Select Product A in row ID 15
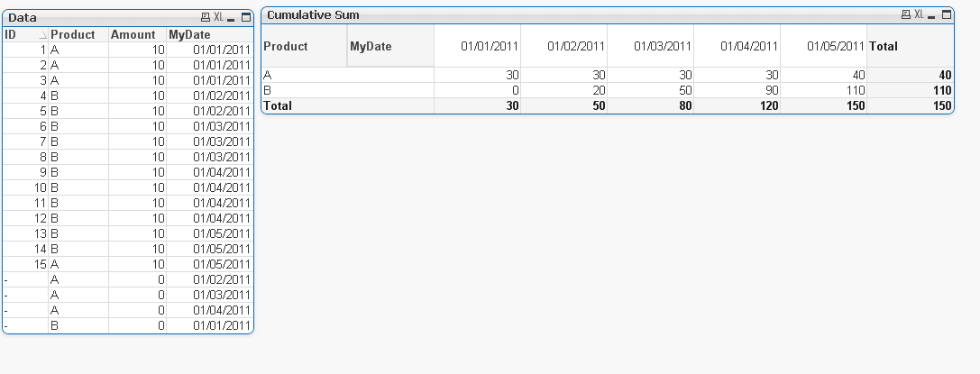 tap(78, 264)
